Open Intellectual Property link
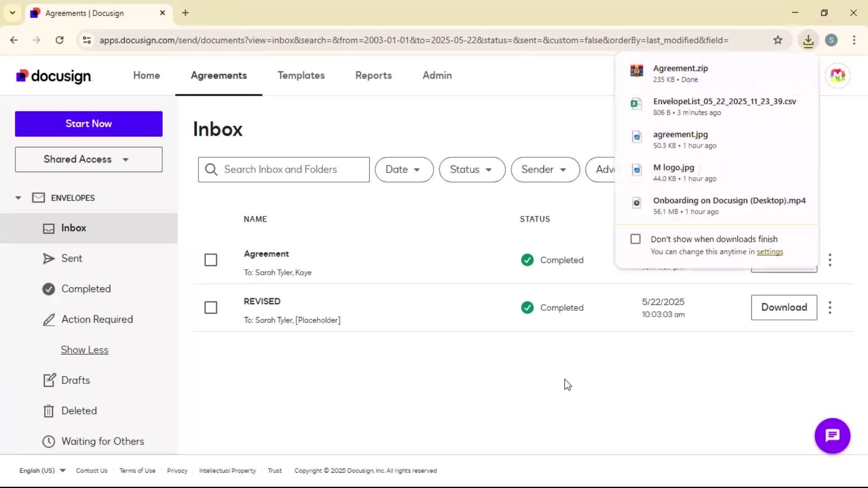Screen dimensions: 868x488 tap(227, 470)
